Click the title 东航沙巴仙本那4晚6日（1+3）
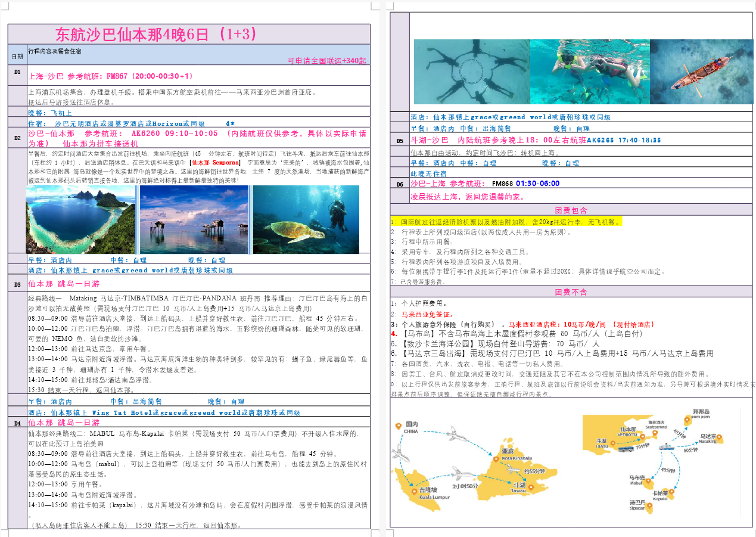756x537 pixels. pyautogui.click(x=155, y=34)
